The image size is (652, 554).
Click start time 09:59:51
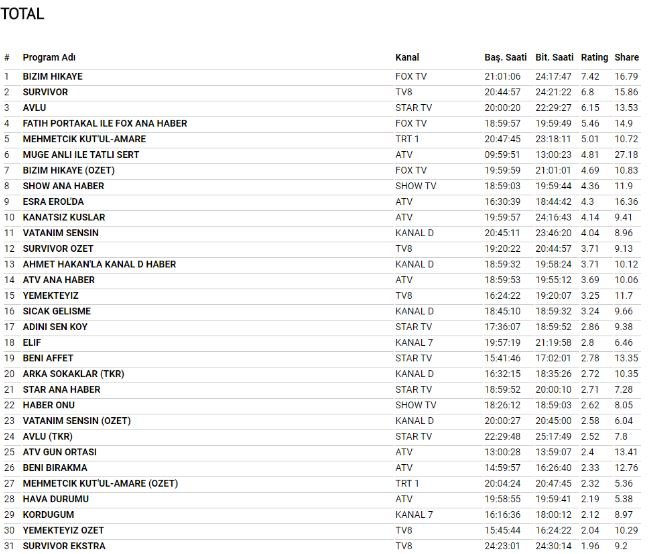pos(502,155)
